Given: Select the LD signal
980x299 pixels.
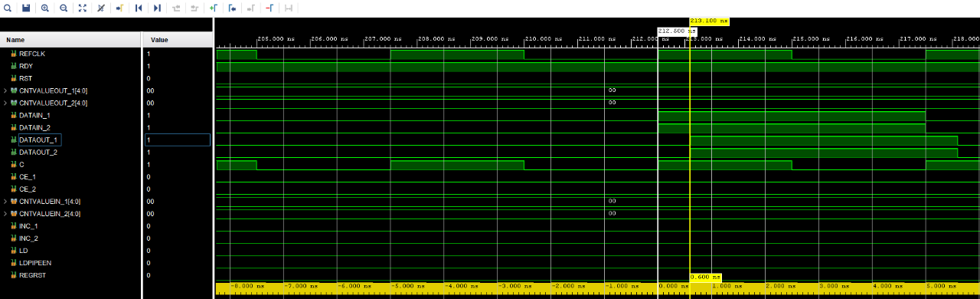Looking at the screenshot, I should pyautogui.click(x=24, y=250).
